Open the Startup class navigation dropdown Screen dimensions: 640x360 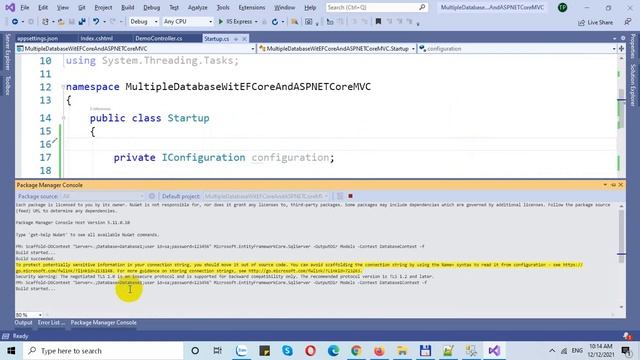pos(337,49)
